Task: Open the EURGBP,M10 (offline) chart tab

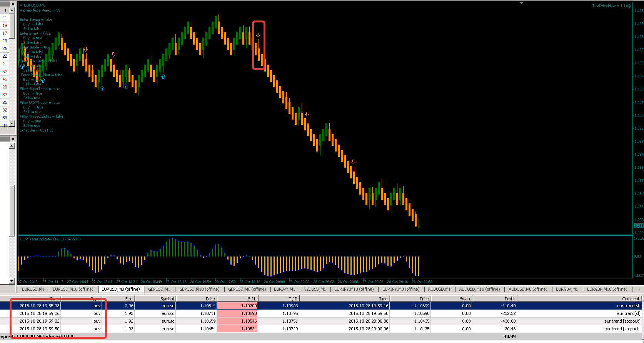Action: (x=607, y=289)
